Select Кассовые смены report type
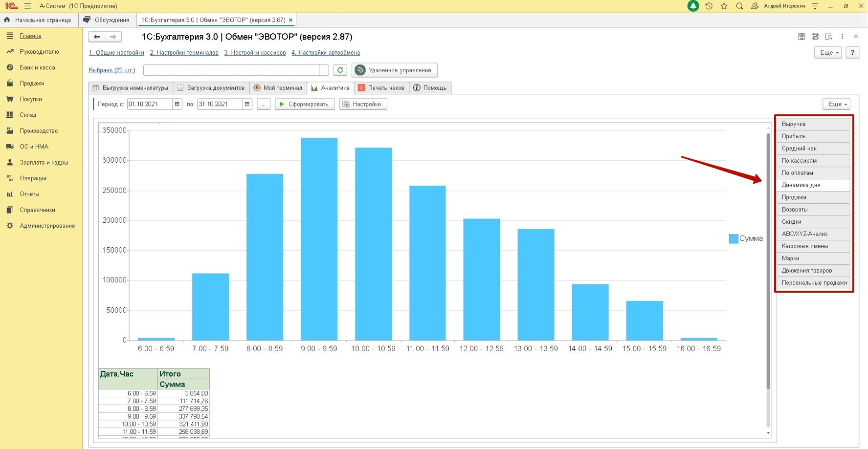Viewport: 868px width, 449px height. pyautogui.click(x=813, y=246)
